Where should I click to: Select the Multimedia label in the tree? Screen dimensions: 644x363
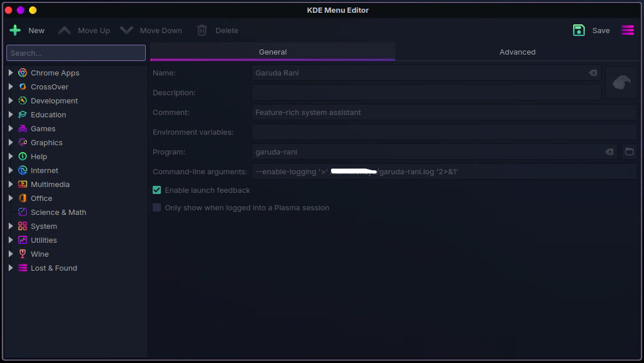coord(50,185)
